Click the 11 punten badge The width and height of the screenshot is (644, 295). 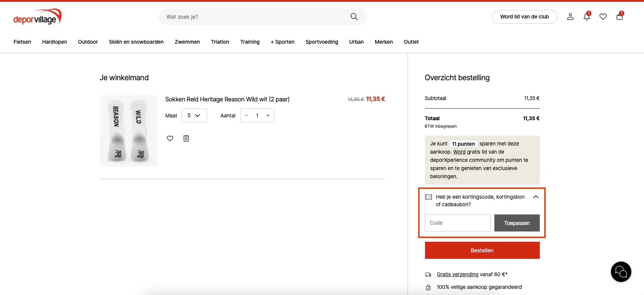tap(464, 144)
